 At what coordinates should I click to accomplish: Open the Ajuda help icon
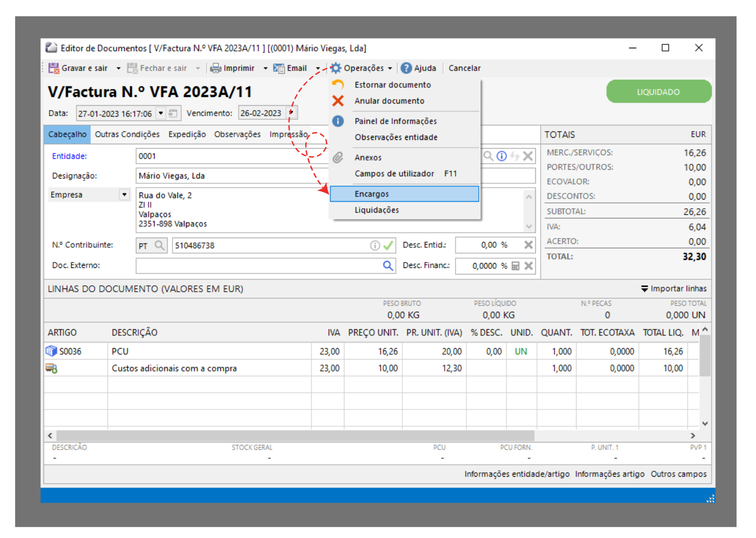click(406, 68)
